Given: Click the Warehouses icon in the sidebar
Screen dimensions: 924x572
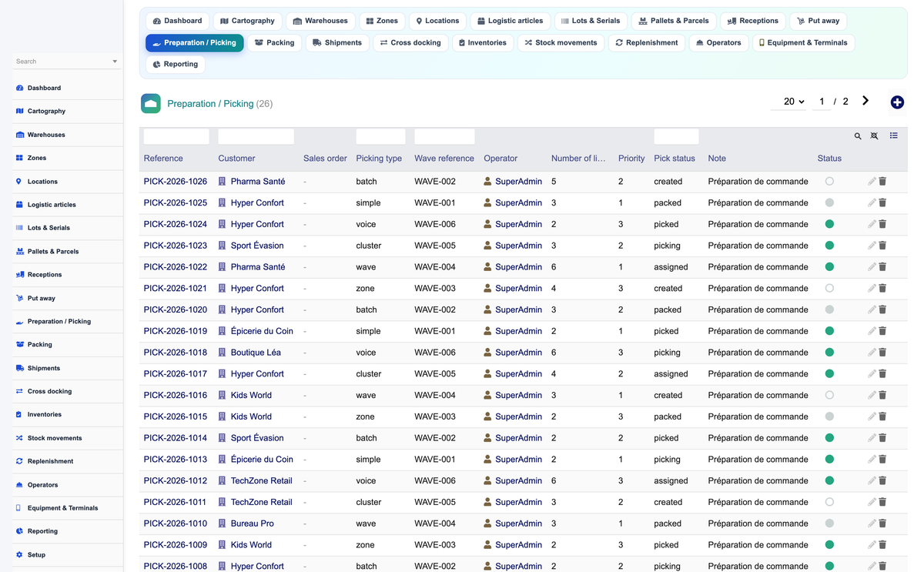Looking at the screenshot, I should click(x=19, y=135).
